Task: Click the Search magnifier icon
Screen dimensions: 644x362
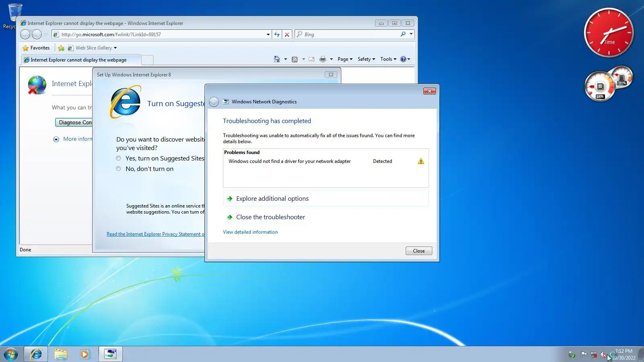Action: 403,34
